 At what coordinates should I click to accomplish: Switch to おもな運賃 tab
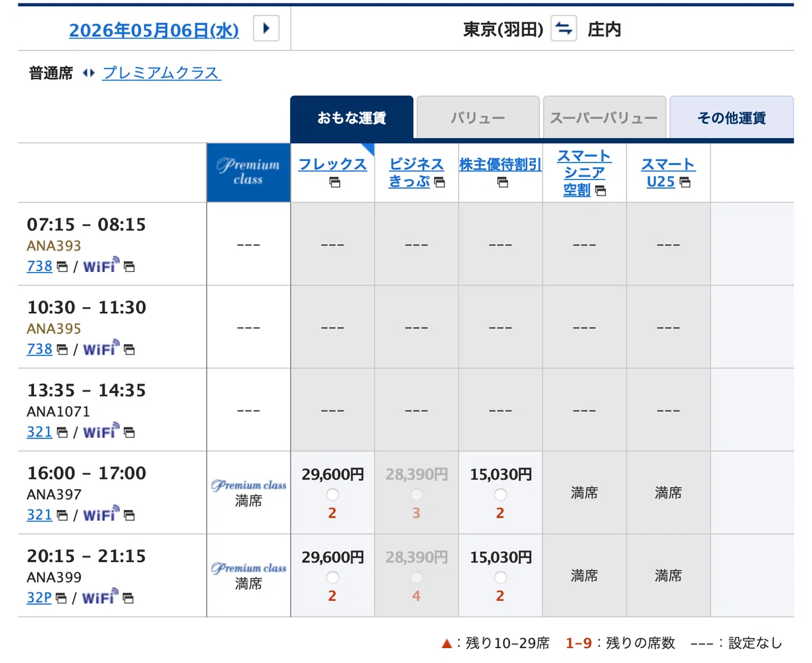(x=352, y=118)
